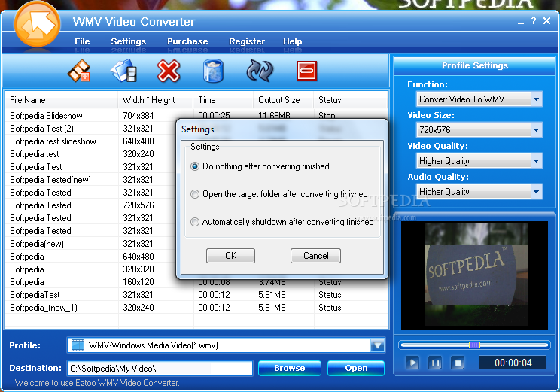Click the 720x576 cell in file list
Image resolution: width=560 pixels, height=392 pixels.
[138, 205]
